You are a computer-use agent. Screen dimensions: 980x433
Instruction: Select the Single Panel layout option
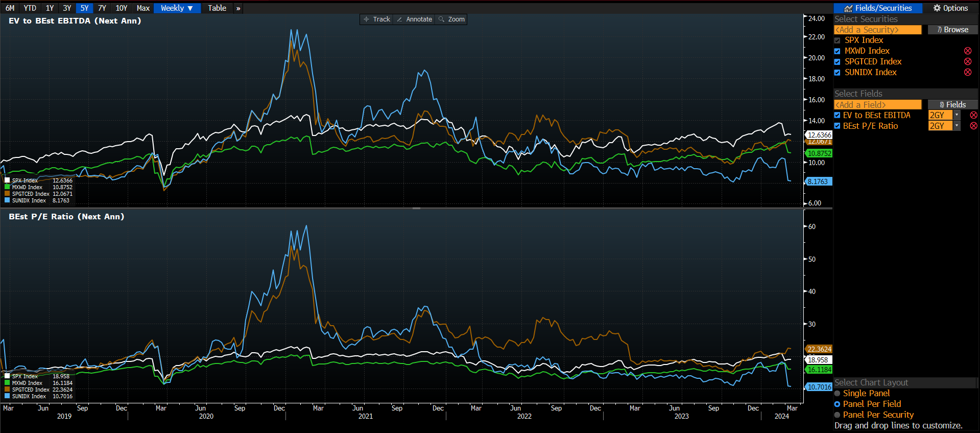[838, 394]
